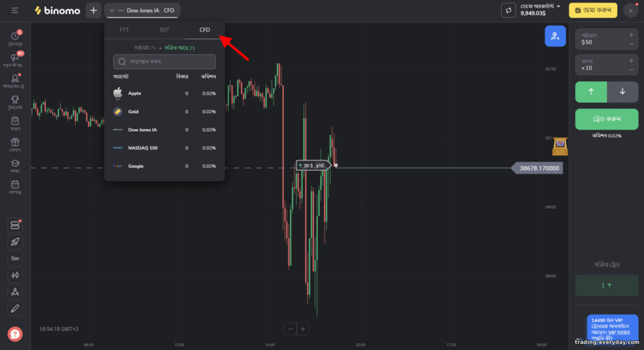
Task: Select the pencil drawing tool
Action: [x=15, y=308]
